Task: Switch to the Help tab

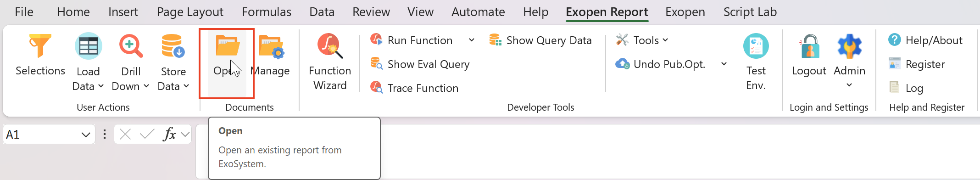Action: 536,12
